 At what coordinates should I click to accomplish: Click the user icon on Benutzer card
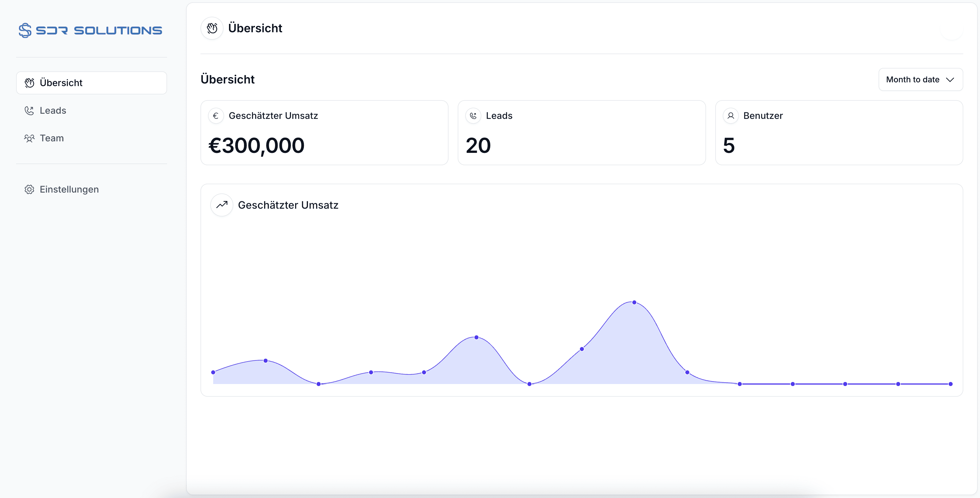coord(731,115)
